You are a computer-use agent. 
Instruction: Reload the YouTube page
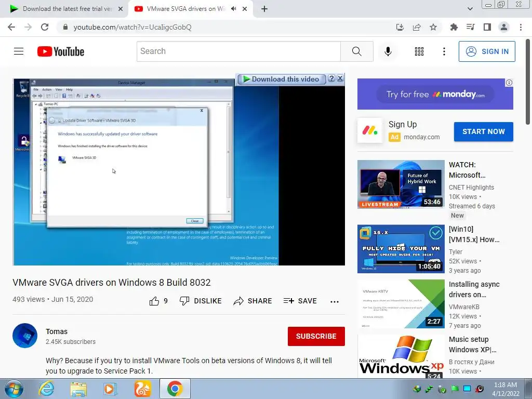(45, 27)
